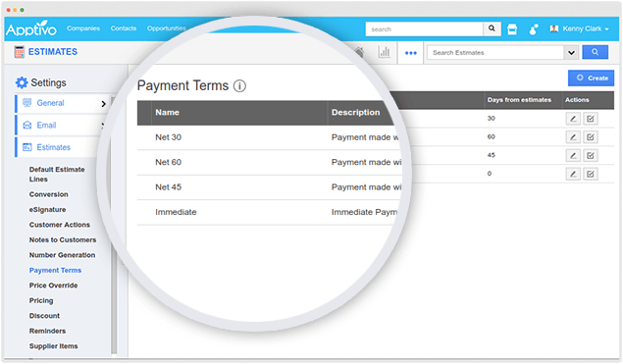Open the user connections icon in header

(x=534, y=29)
